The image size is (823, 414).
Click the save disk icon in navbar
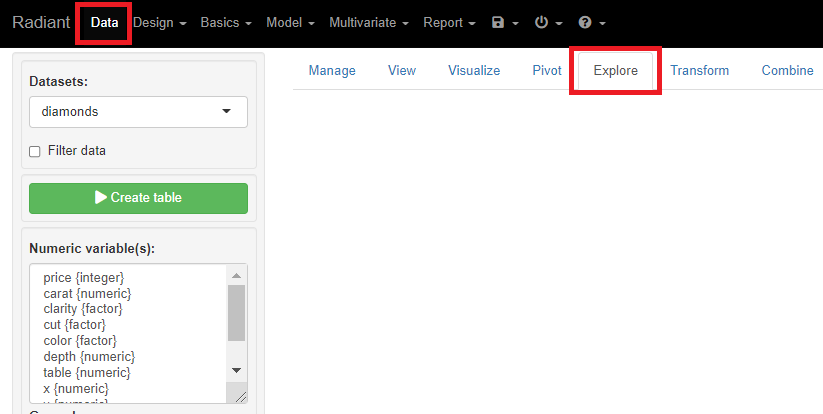pos(499,22)
